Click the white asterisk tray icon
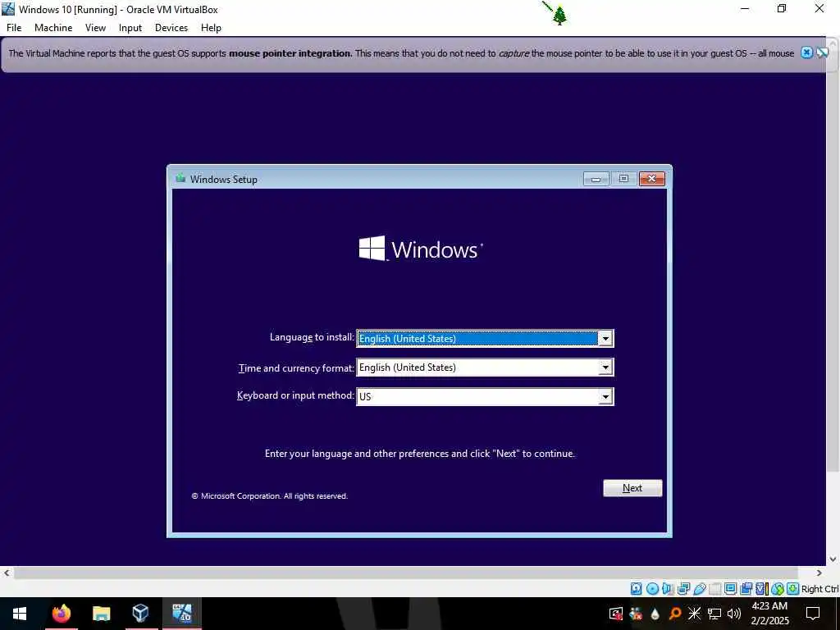Screen dimensions: 840x630 point(694,614)
